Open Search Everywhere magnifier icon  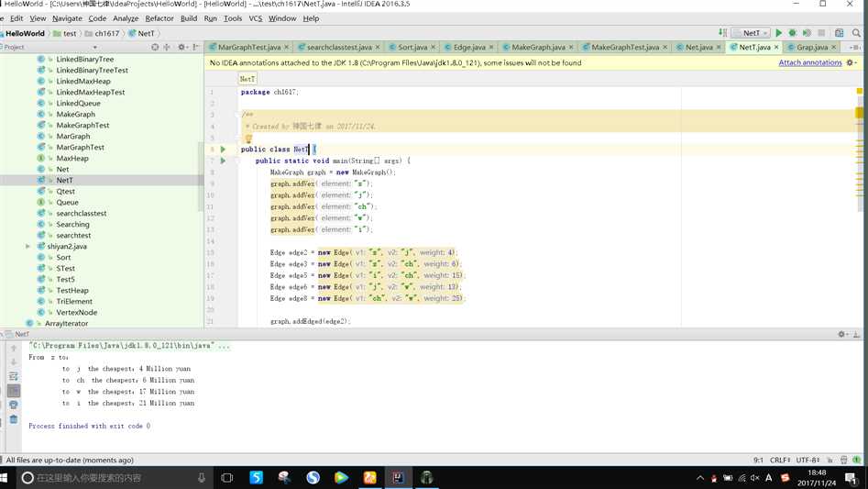[x=856, y=33]
